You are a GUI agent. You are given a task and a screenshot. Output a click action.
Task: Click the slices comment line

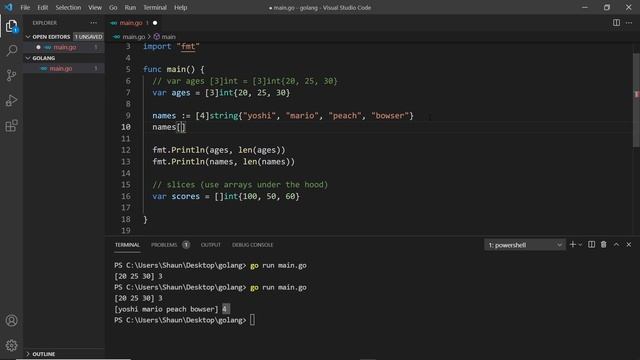coord(240,185)
